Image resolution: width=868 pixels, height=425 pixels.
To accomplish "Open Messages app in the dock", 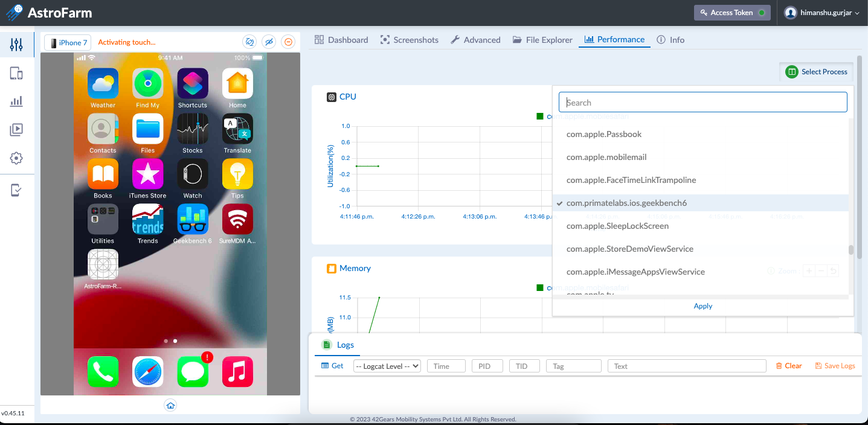I will click(x=193, y=371).
